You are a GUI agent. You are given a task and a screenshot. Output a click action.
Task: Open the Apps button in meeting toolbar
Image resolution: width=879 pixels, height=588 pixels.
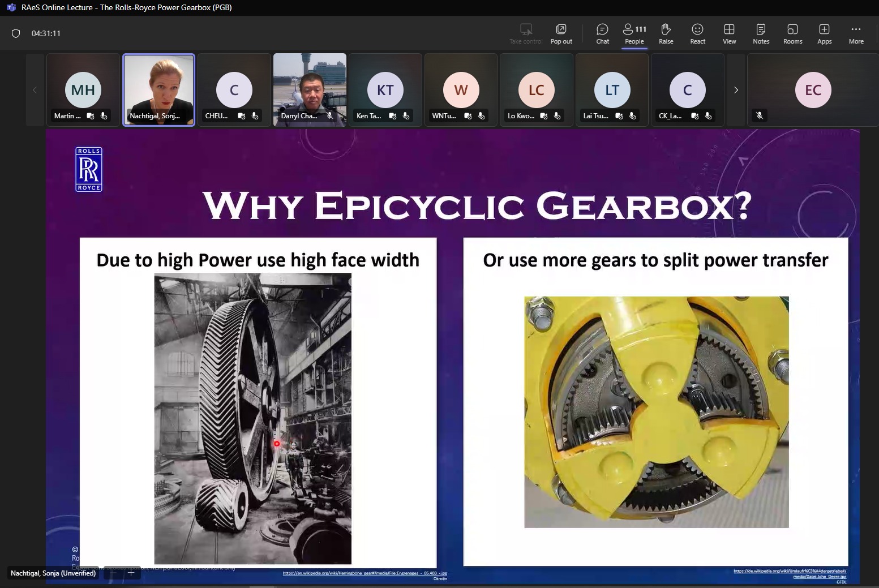point(824,33)
